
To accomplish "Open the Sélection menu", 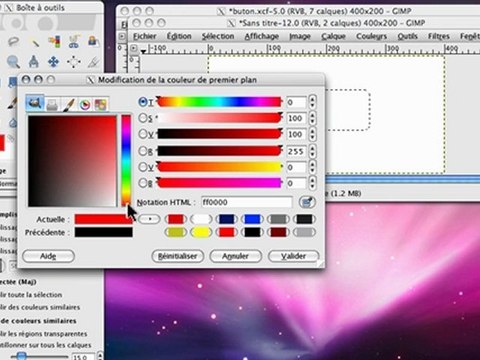I will [x=218, y=36].
